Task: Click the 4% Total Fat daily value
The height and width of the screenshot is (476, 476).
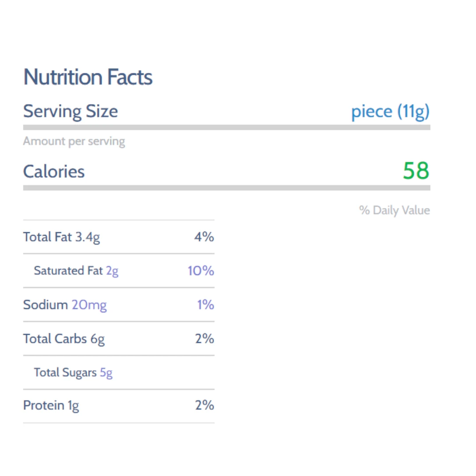Action: click(x=204, y=237)
